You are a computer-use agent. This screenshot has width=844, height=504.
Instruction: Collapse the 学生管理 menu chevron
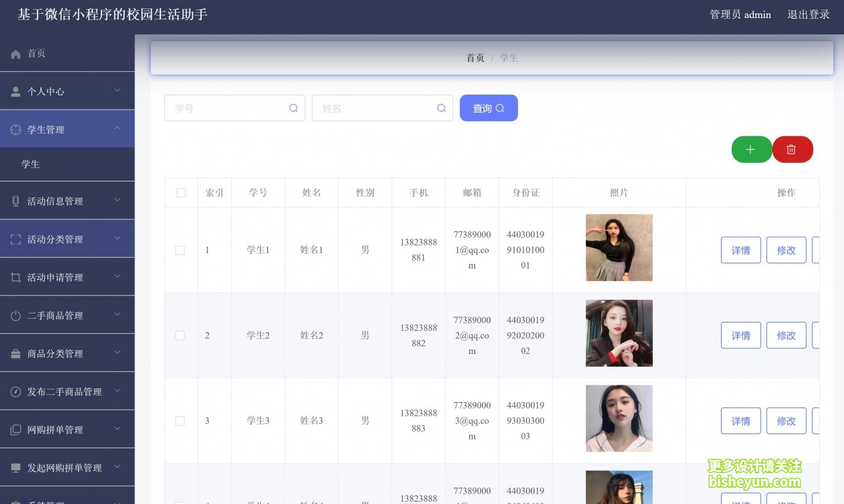pos(118,128)
